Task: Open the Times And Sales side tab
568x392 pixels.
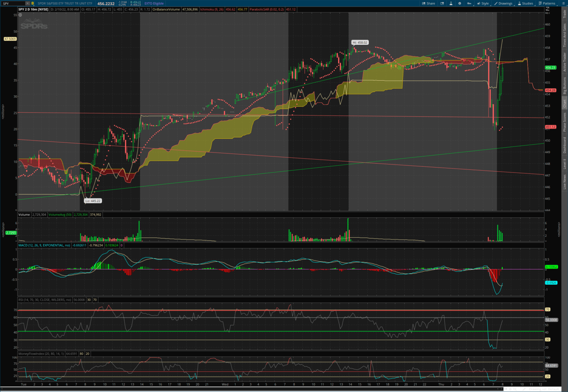Action: (x=564, y=35)
